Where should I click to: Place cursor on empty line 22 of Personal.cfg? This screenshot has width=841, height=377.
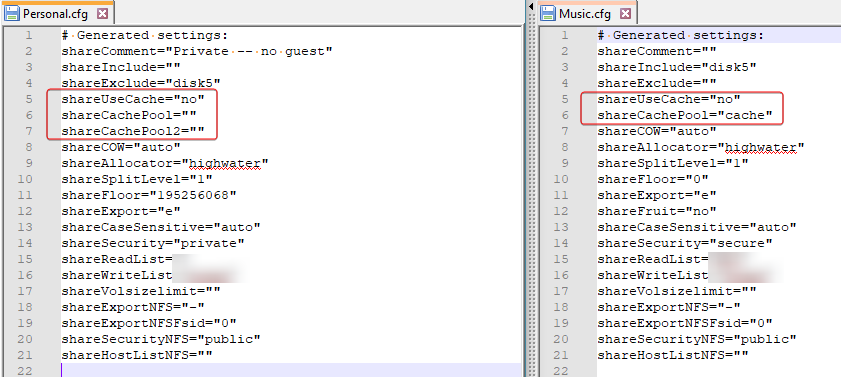click(x=290, y=371)
